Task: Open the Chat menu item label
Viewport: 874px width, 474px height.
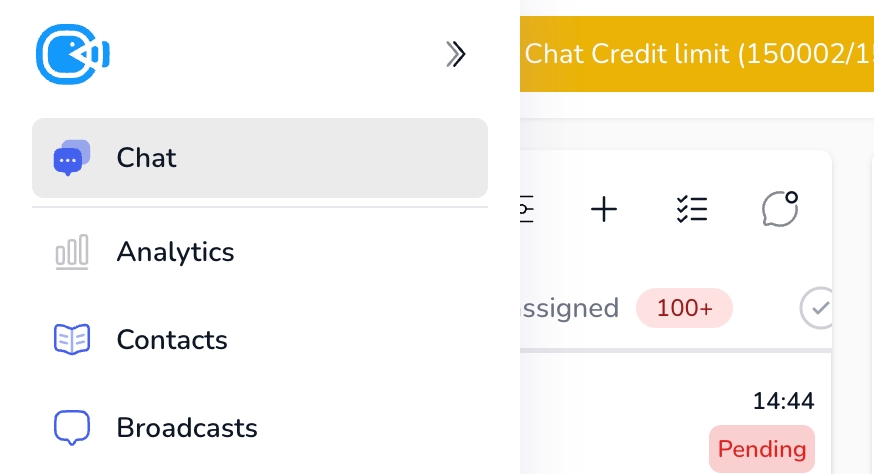Action: (x=146, y=158)
